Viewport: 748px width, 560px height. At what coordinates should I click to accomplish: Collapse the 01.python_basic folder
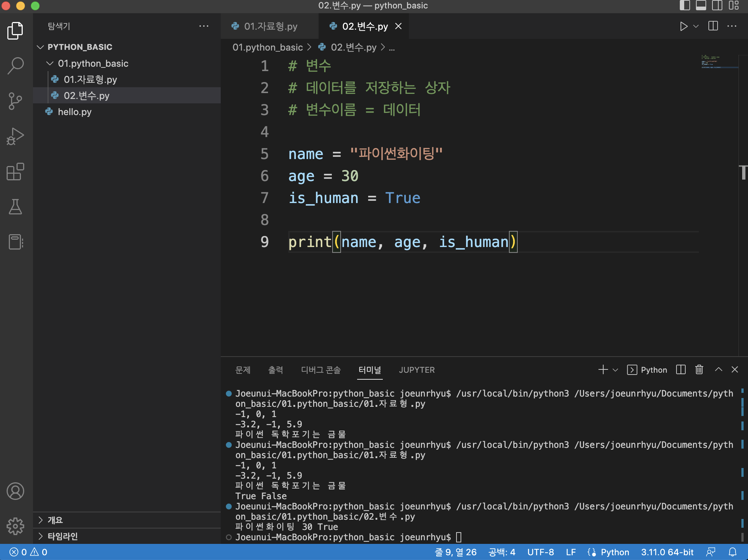pyautogui.click(x=93, y=63)
